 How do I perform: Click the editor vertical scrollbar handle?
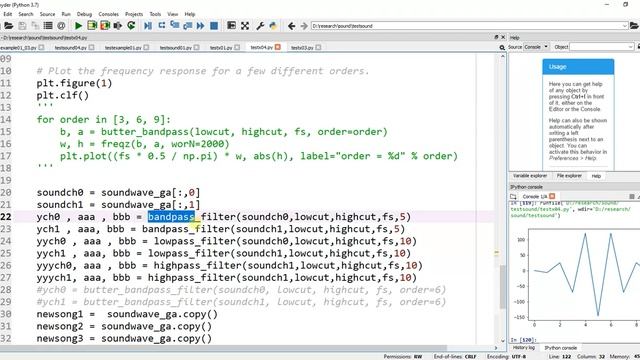tap(502, 287)
